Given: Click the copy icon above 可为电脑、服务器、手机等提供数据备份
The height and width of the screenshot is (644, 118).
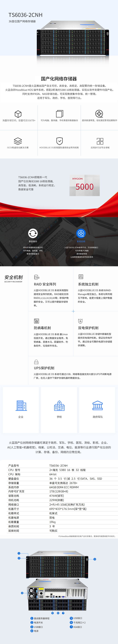Looking at the screenshot, I should tap(60, 114).
